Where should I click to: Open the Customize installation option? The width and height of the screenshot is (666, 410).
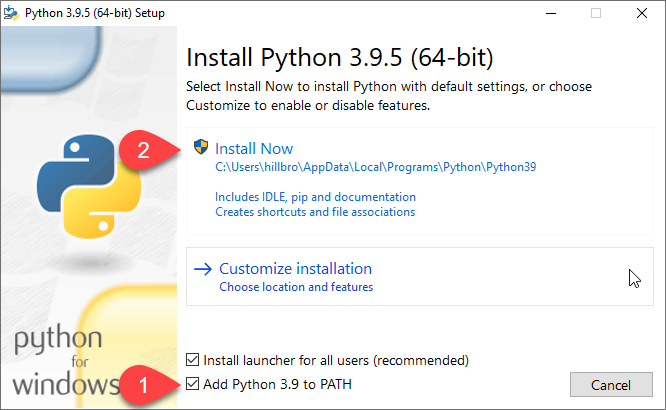(x=295, y=269)
